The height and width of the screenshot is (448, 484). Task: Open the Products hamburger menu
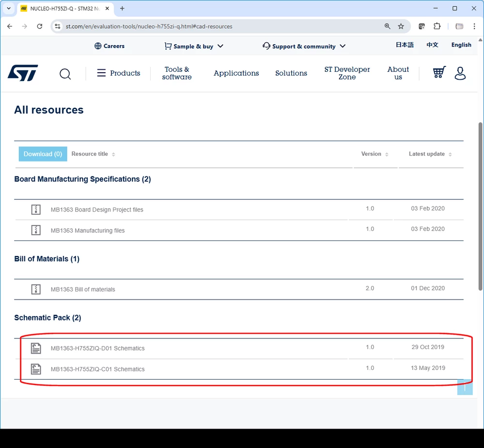tap(119, 73)
